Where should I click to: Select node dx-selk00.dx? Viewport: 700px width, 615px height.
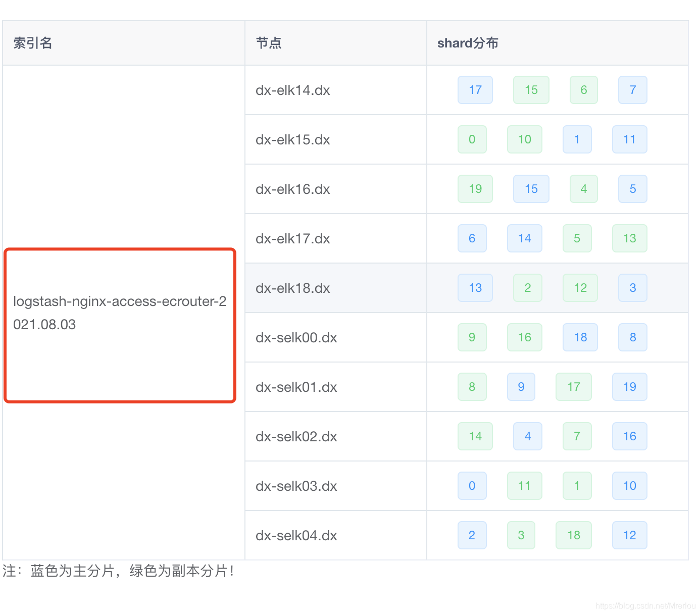296,338
